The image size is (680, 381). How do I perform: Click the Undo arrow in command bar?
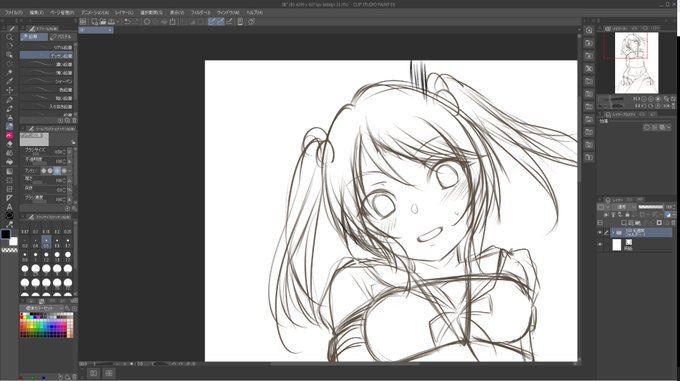coord(127,21)
